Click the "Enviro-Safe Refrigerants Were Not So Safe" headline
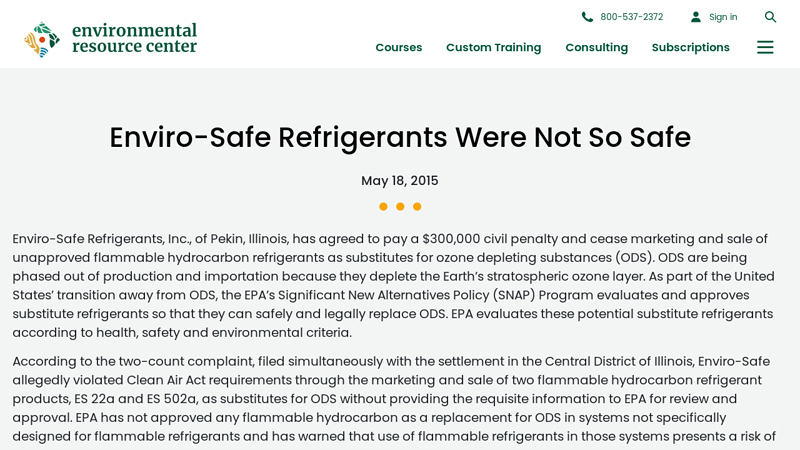This screenshot has width=800, height=450. click(400, 137)
